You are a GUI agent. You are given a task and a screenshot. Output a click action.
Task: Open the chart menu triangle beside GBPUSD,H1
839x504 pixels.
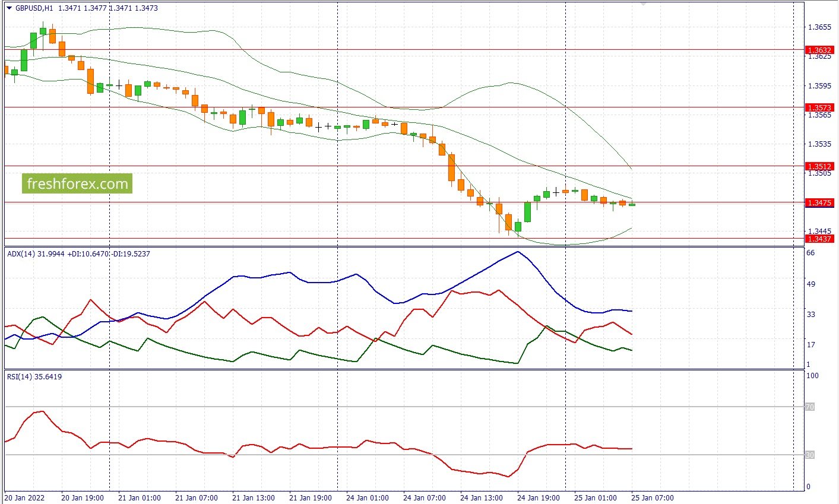pyautogui.click(x=9, y=8)
